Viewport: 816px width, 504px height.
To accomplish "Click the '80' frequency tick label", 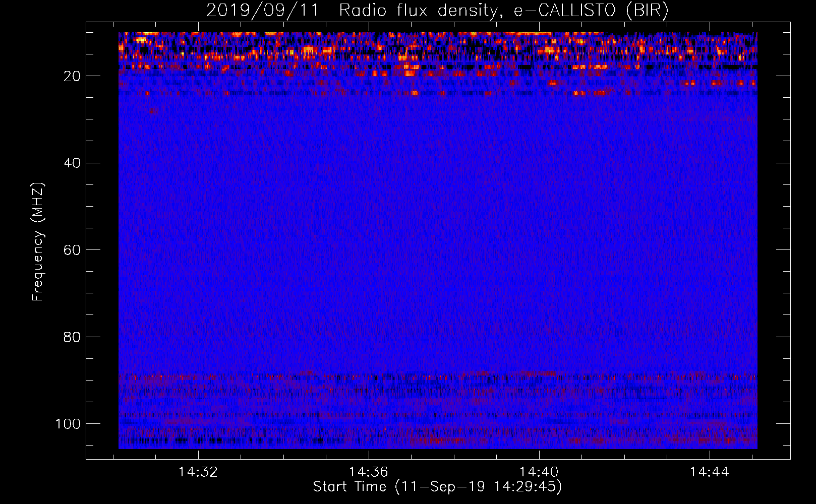I will point(72,337).
